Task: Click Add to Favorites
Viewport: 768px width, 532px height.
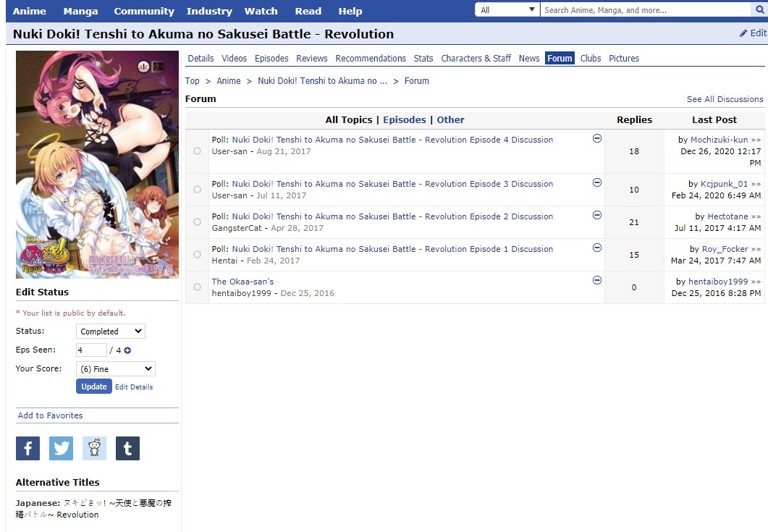Action: (51, 415)
